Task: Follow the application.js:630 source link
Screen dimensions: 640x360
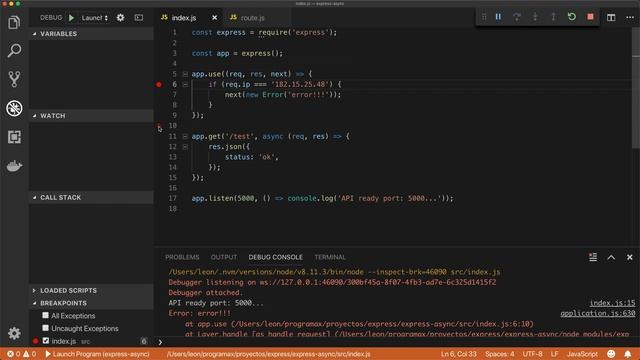Action: pos(598,313)
